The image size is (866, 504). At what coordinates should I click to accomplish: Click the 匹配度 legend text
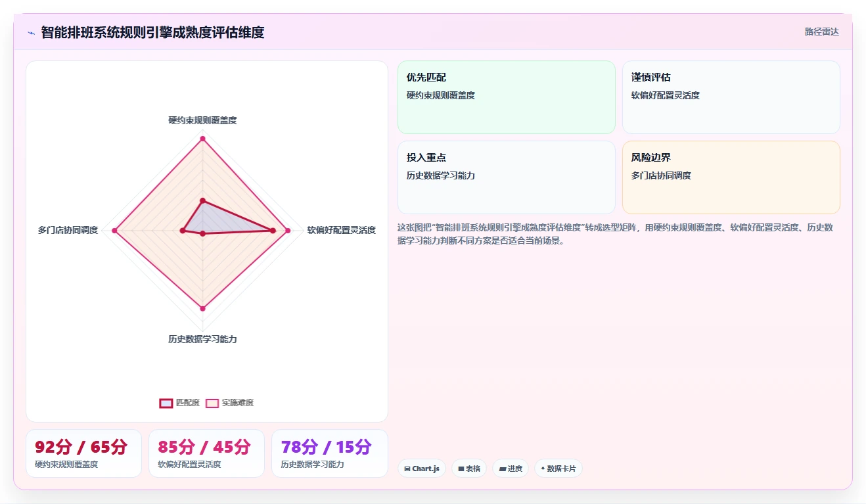click(188, 403)
